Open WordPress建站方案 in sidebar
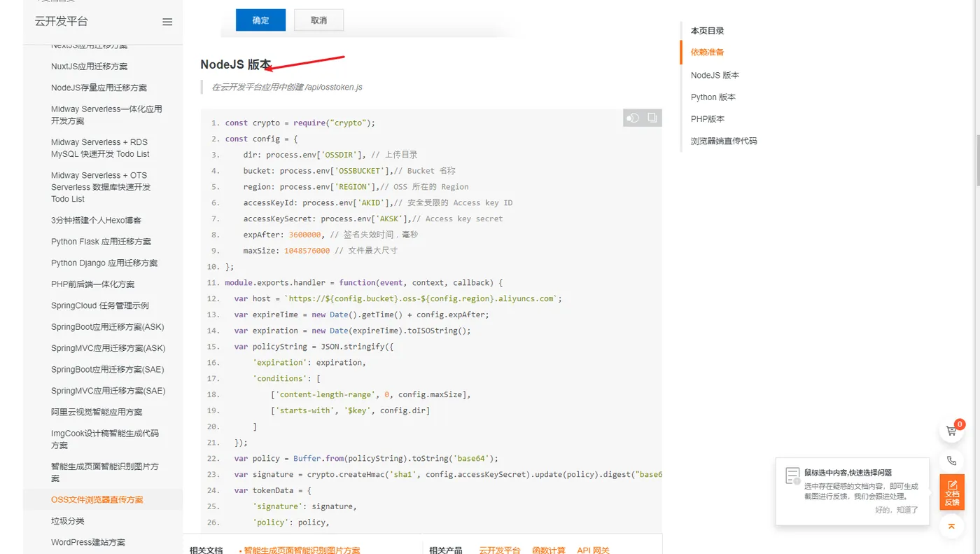This screenshot has height=554, width=980. 88,543
